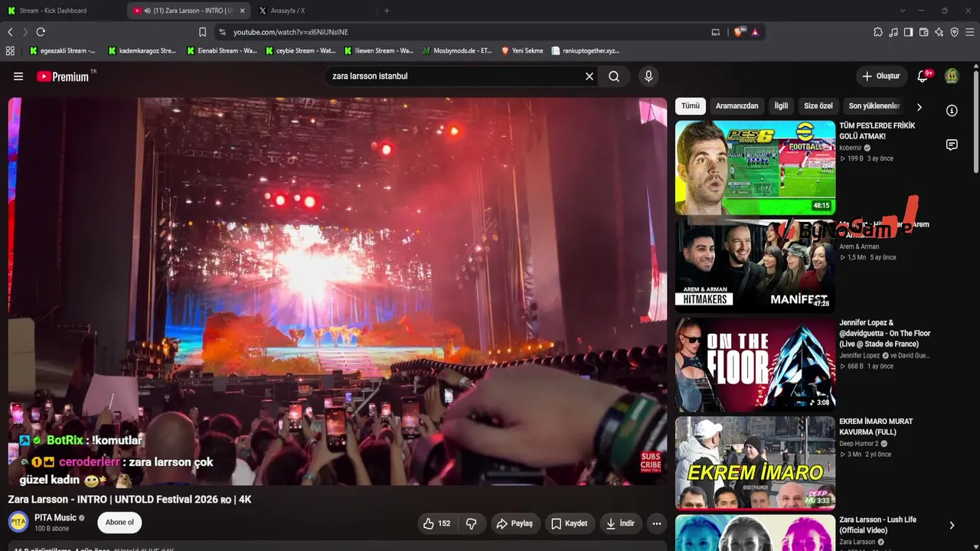The width and height of the screenshot is (980, 551).
Task: Select the Aramanızdan filter chip
Action: coord(737,106)
